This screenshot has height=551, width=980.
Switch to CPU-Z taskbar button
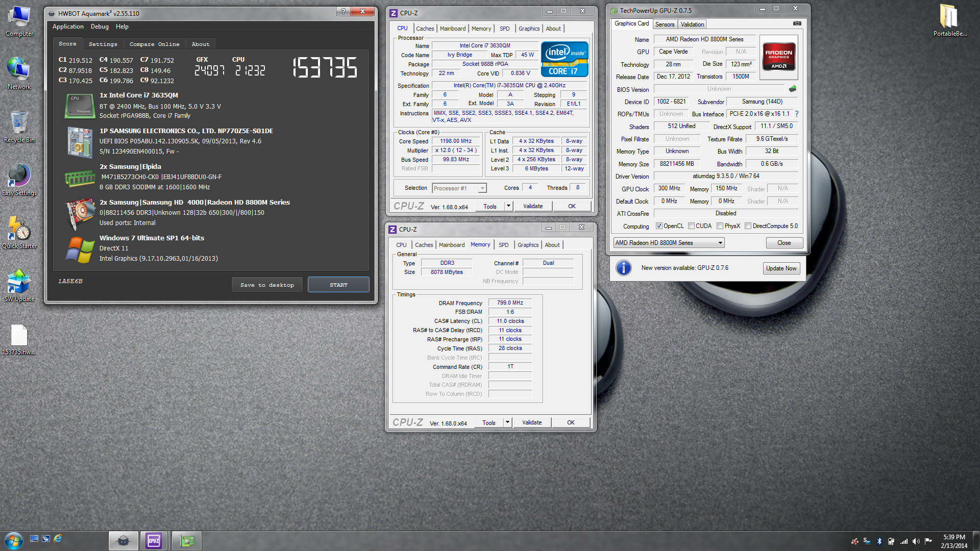(x=154, y=541)
